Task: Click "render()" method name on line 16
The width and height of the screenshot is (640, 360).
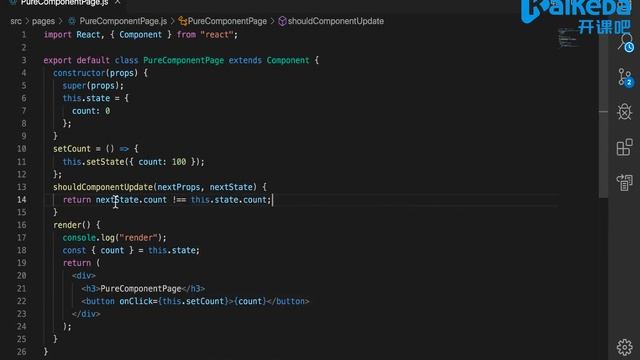Action: [x=72, y=225]
